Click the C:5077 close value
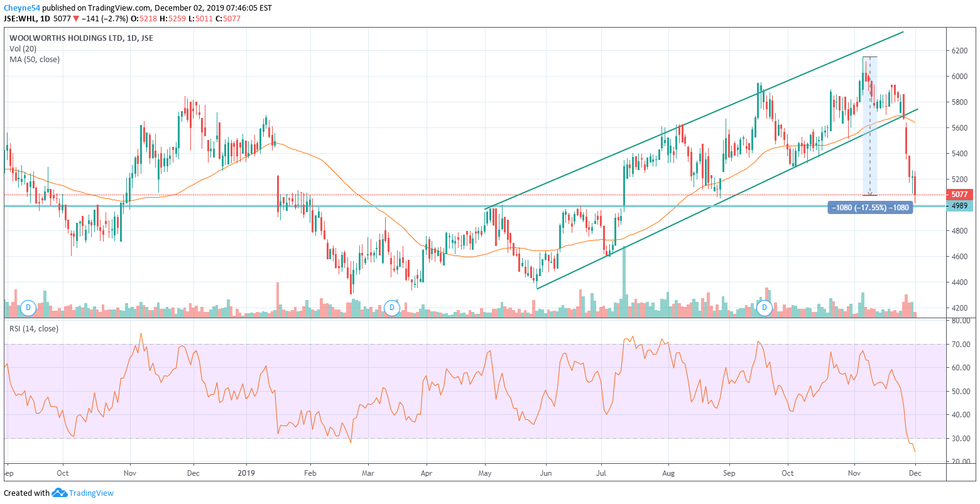 click(x=228, y=19)
